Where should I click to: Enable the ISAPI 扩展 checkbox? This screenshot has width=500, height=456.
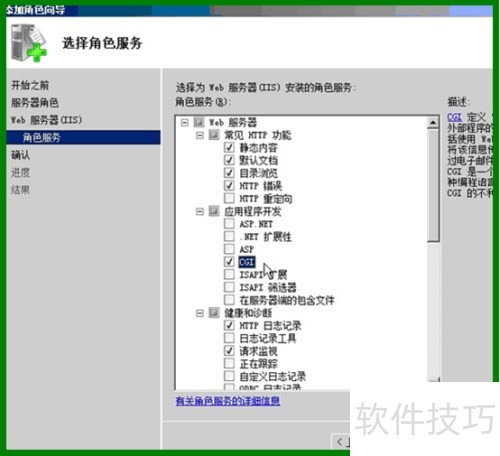pos(229,274)
